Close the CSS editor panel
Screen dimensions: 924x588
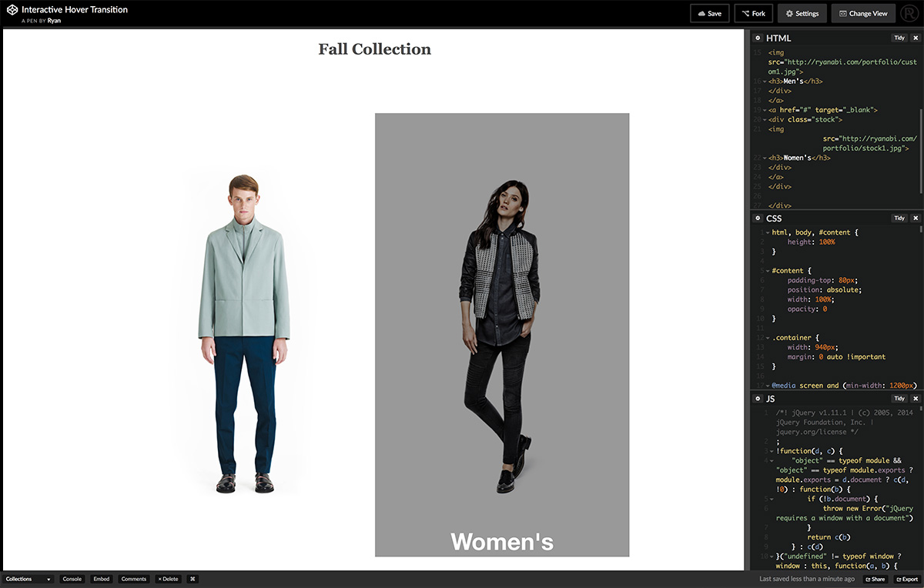pyautogui.click(x=916, y=219)
